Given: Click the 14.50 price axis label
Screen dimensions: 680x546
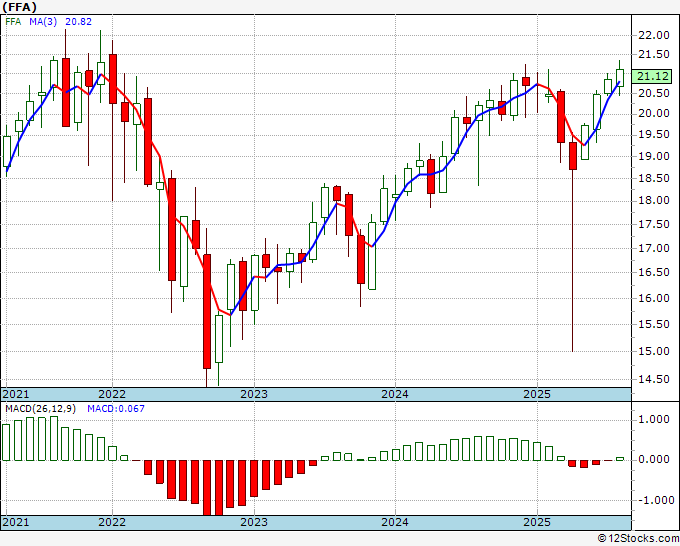Looking at the screenshot, I should coord(654,379).
